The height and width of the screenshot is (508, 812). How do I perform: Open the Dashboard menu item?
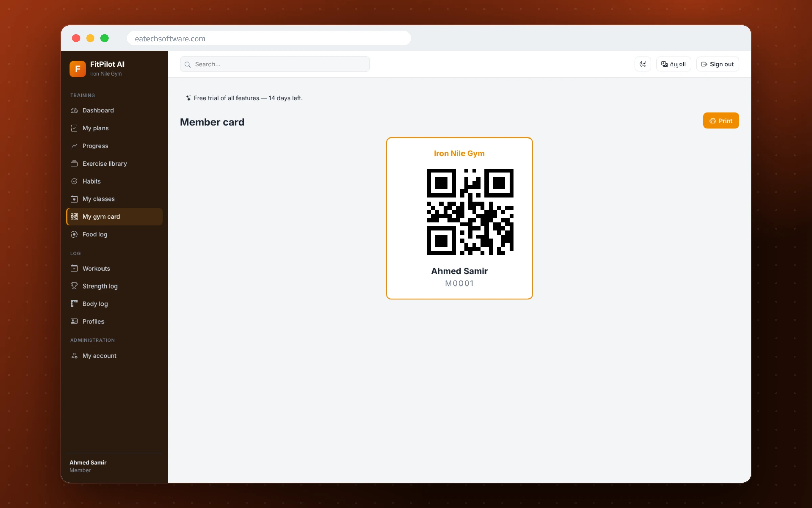tap(114, 110)
